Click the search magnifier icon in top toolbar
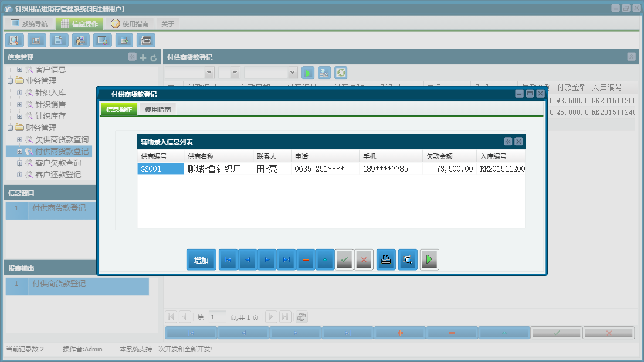The image size is (644, 362). (15, 40)
